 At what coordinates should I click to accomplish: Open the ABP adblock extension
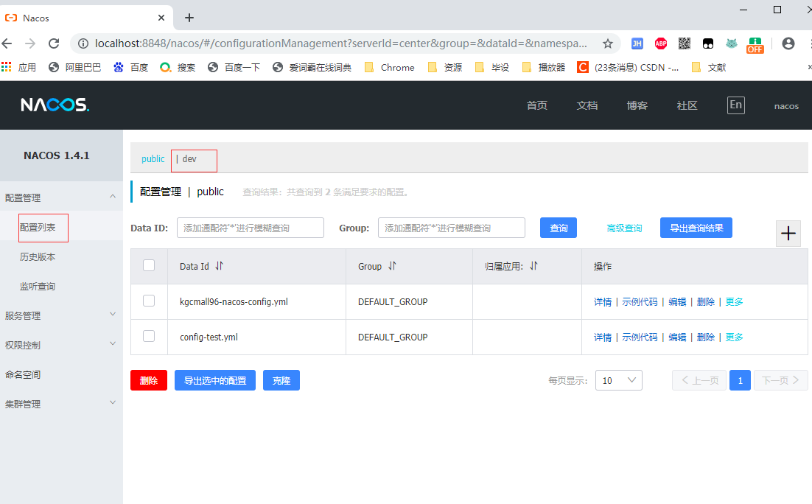(661, 43)
